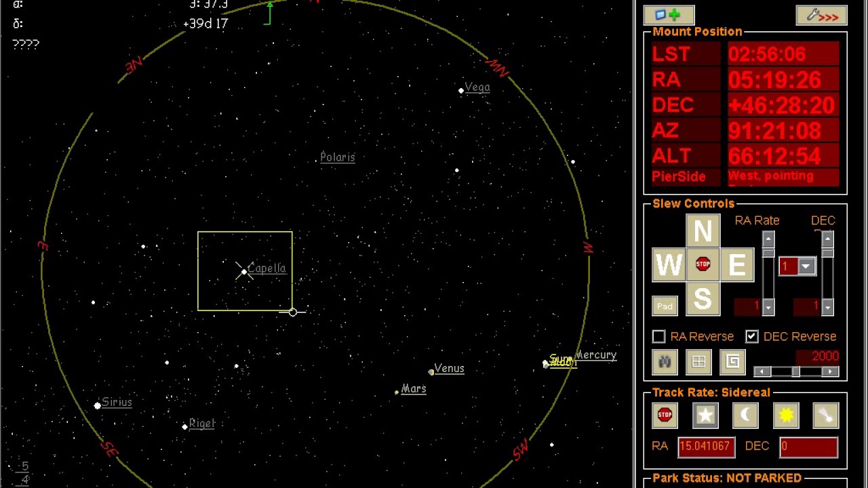
Task: Click RA Rate slider down arrow
Action: [768, 308]
